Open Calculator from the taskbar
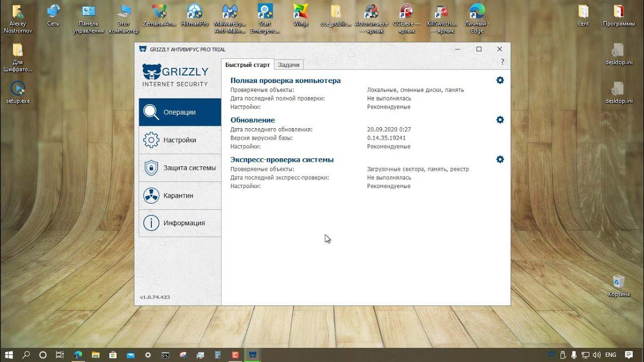 pyautogui.click(x=217, y=354)
